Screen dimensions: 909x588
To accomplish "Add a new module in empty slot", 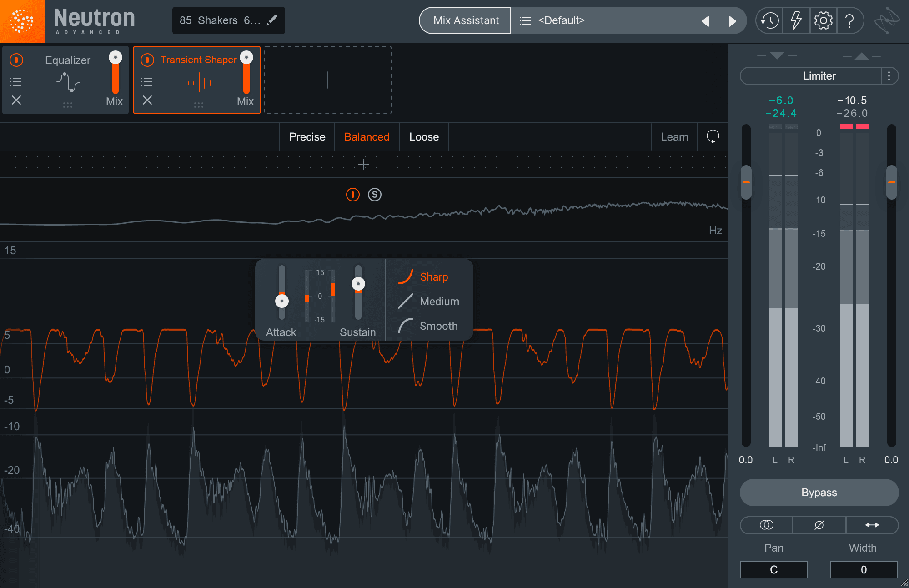I will click(x=327, y=80).
